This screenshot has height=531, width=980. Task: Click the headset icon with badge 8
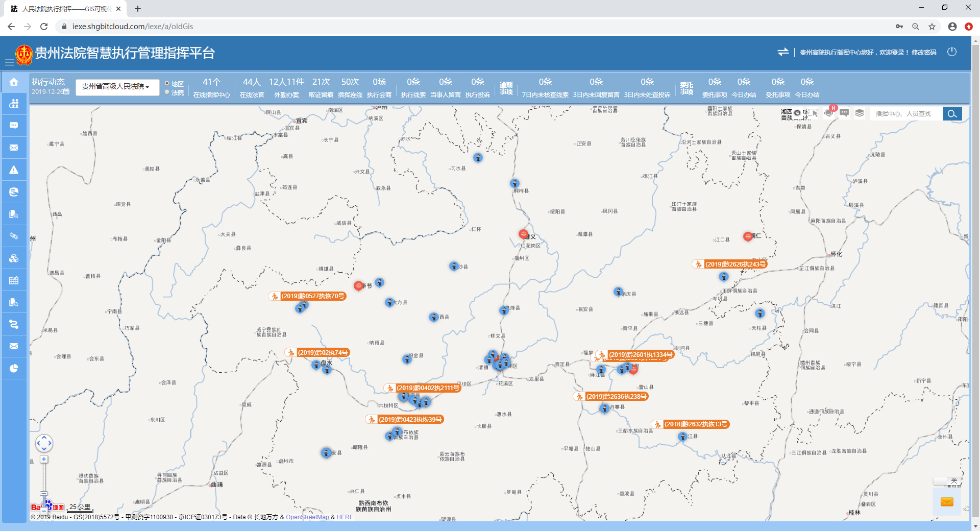coord(828,113)
